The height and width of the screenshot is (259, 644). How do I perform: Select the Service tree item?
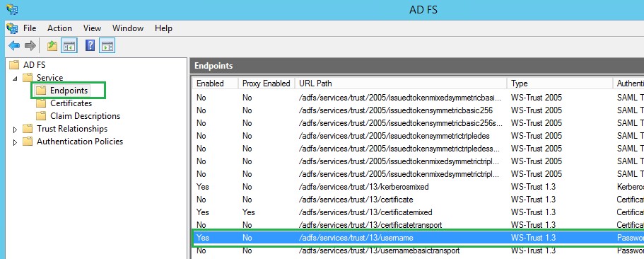point(49,78)
